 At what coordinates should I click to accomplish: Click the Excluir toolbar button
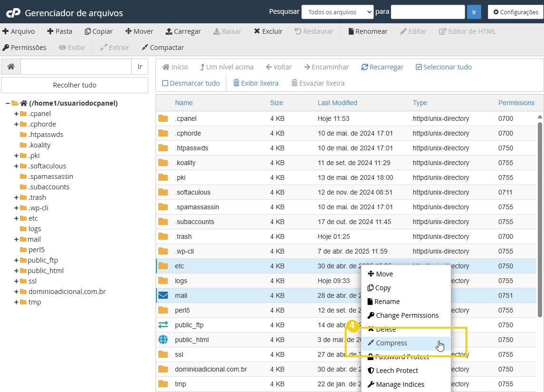268,31
